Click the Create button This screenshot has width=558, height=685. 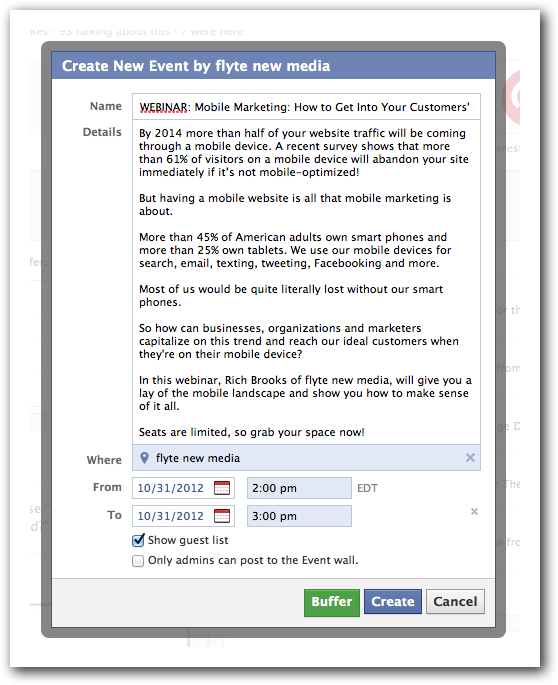pos(393,602)
